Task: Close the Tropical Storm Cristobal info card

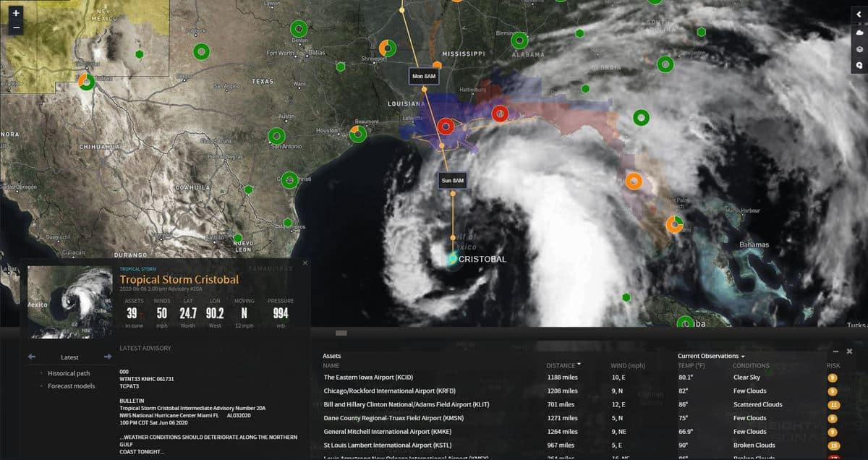Action: click(305, 263)
